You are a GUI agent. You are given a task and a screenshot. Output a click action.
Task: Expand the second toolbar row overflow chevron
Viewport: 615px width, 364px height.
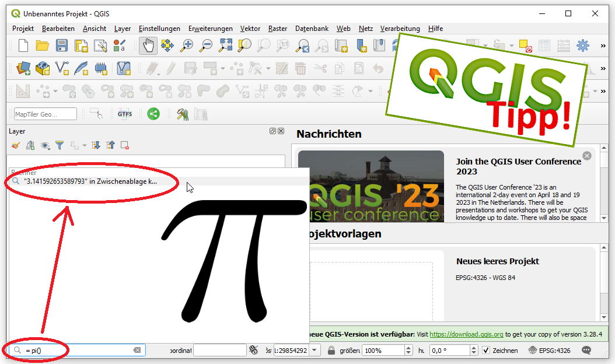[603, 69]
